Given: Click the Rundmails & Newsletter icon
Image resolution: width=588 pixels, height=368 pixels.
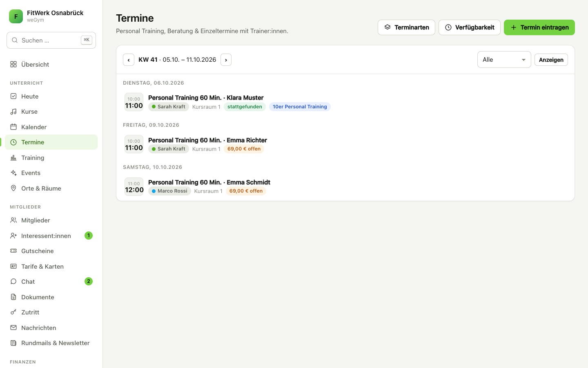Looking at the screenshot, I should pyautogui.click(x=13, y=343).
